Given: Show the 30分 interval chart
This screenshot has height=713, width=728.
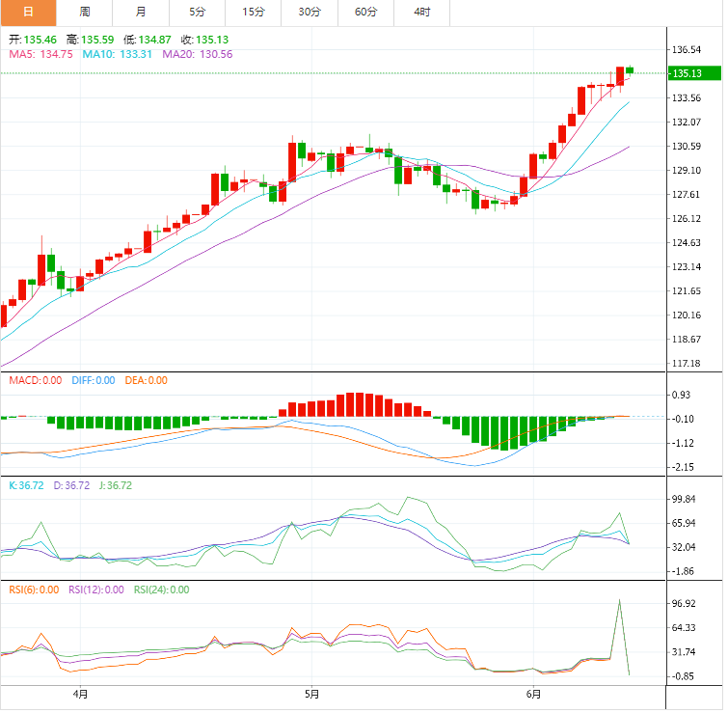Looking at the screenshot, I should coord(310,12).
